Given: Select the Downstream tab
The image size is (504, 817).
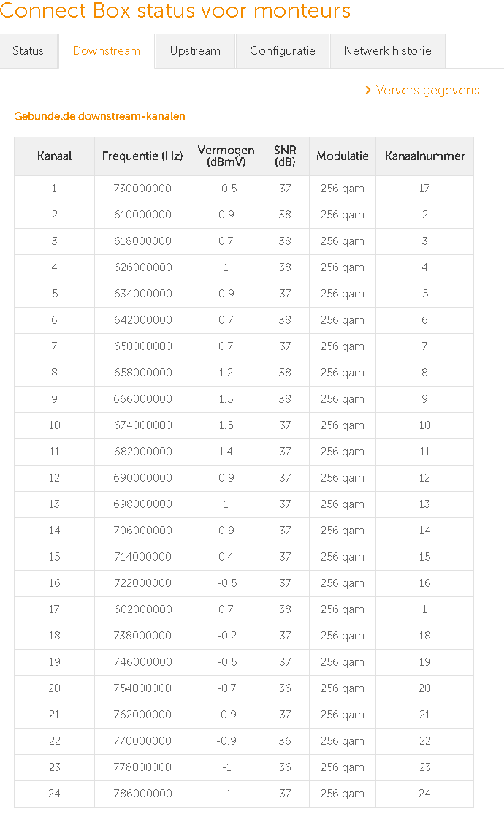Looking at the screenshot, I should point(107,51).
